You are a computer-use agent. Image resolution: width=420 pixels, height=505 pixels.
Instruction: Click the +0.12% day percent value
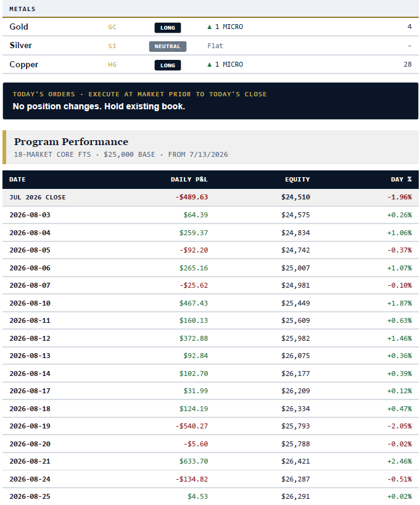[400, 391]
